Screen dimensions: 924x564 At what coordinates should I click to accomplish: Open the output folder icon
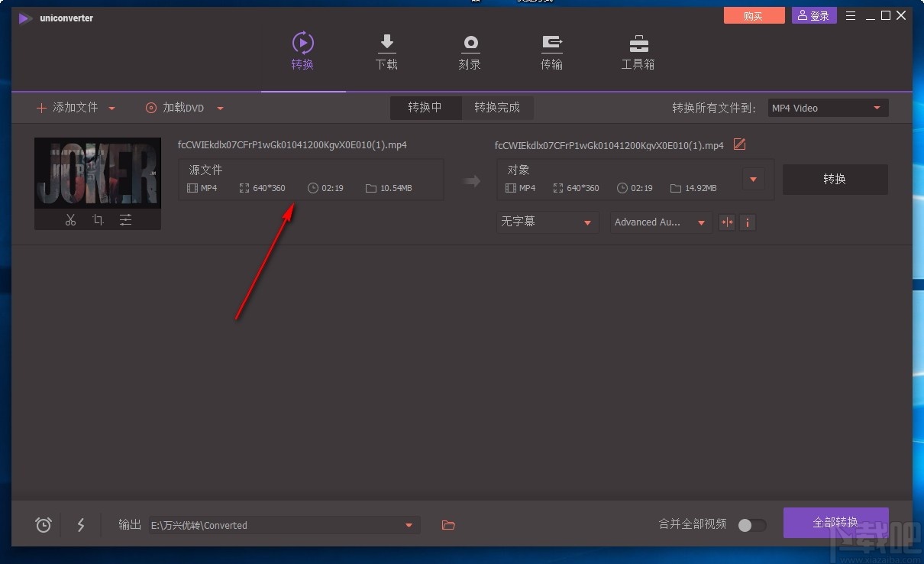tap(448, 525)
